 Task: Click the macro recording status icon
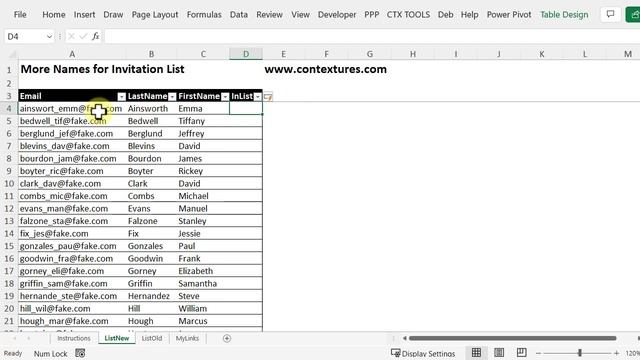click(80, 353)
